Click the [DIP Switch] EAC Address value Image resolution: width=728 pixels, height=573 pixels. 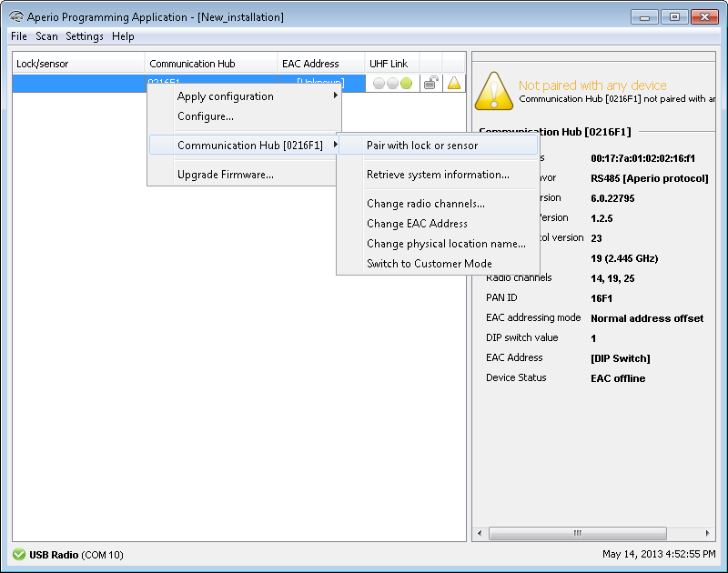[621, 358]
